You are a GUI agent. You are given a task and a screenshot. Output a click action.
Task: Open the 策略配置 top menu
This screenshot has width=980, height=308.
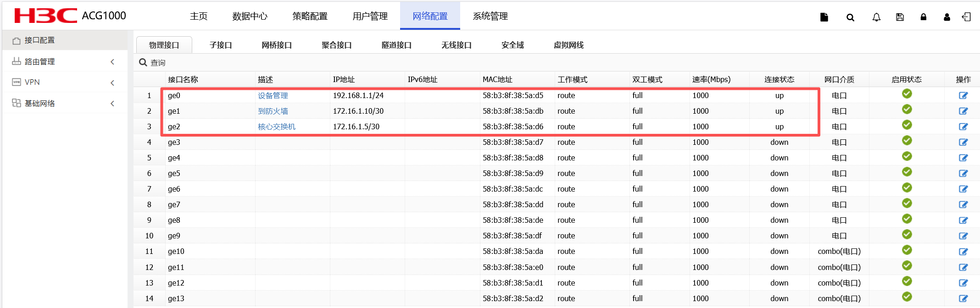(310, 16)
